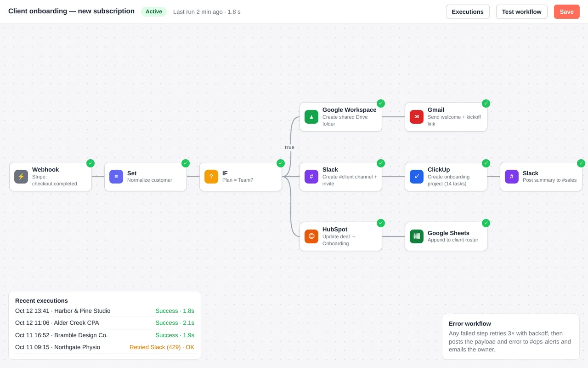Click the IF node question mark icon

tap(211, 177)
